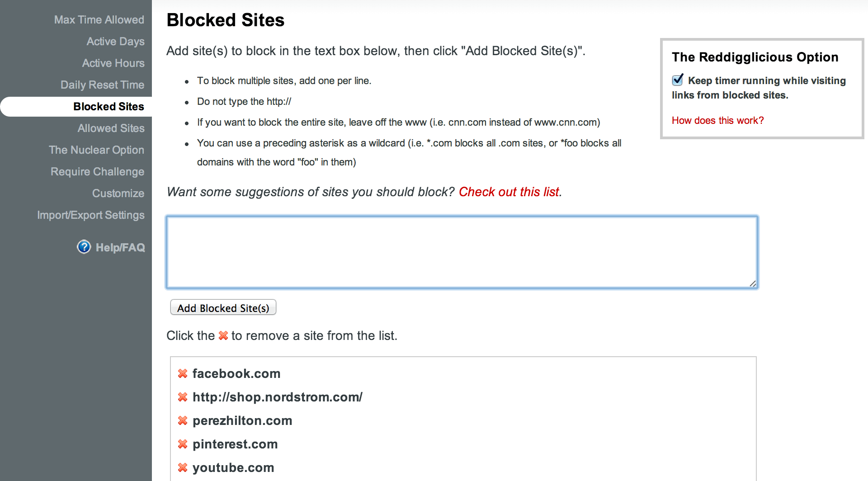Image resolution: width=868 pixels, height=481 pixels.
Task: Remove perezhilton.com with the red X icon
Action: 183,420
